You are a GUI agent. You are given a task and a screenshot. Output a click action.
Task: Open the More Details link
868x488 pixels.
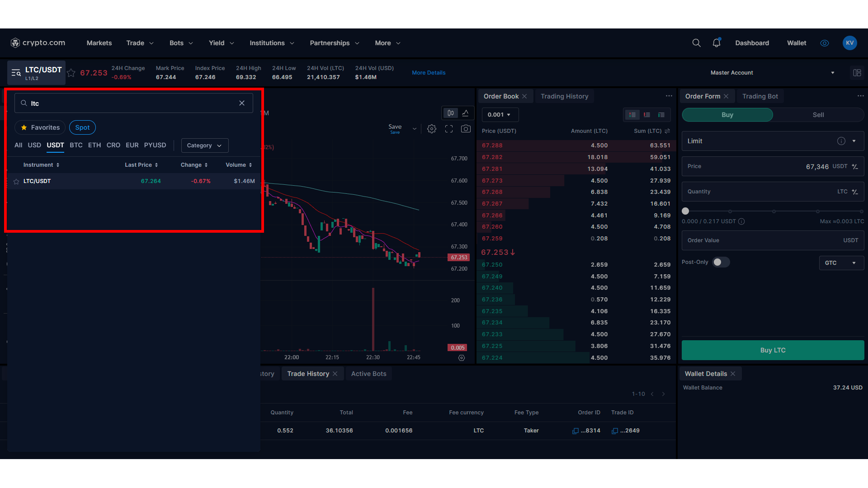(x=429, y=73)
